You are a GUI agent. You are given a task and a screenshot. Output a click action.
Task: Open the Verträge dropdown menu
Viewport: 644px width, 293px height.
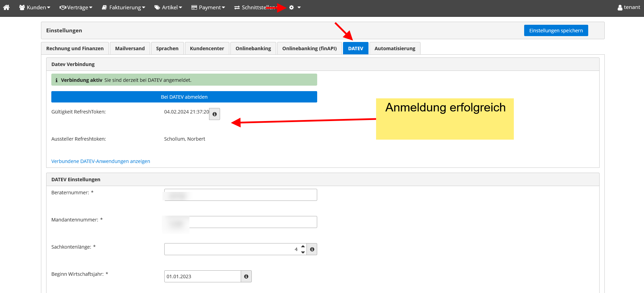click(76, 7)
